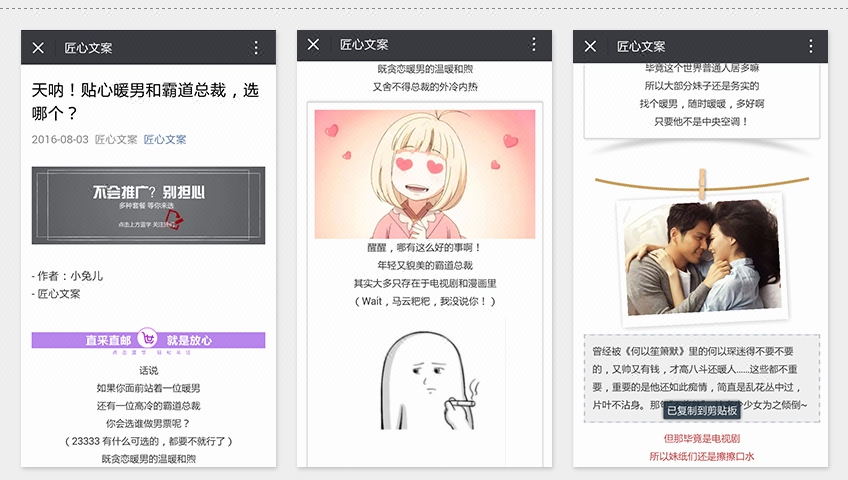Close the article in the left screen

pyautogui.click(x=38, y=48)
